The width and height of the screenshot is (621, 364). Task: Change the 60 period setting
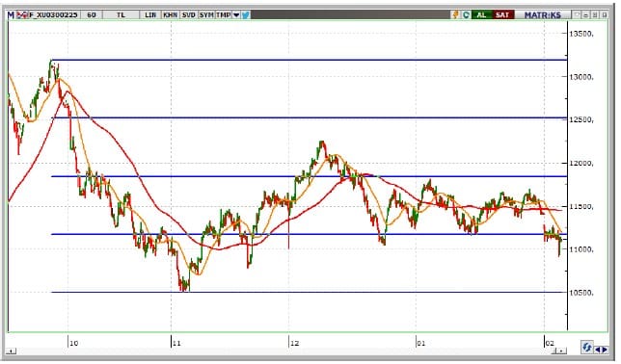[92, 15]
